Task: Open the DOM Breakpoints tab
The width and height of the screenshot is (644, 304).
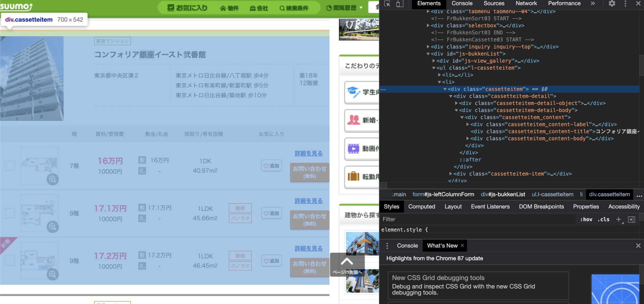Action: pyautogui.click(x=541, y=207)
